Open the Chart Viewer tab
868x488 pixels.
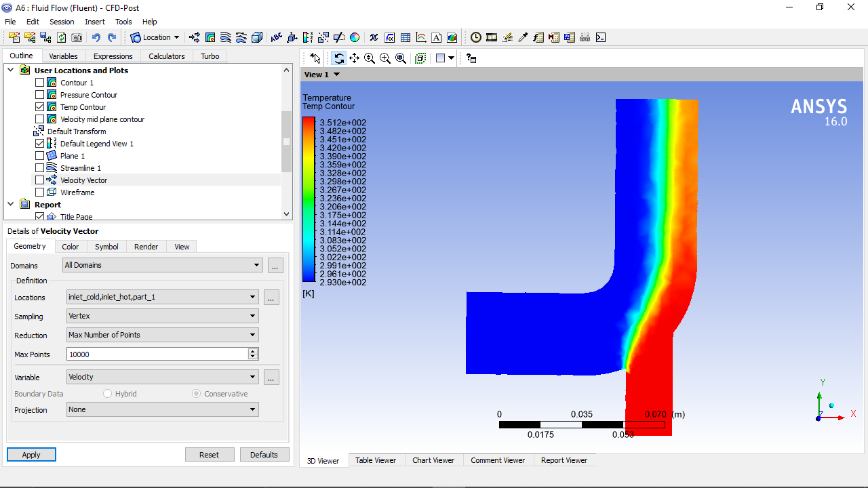point(433,460)
